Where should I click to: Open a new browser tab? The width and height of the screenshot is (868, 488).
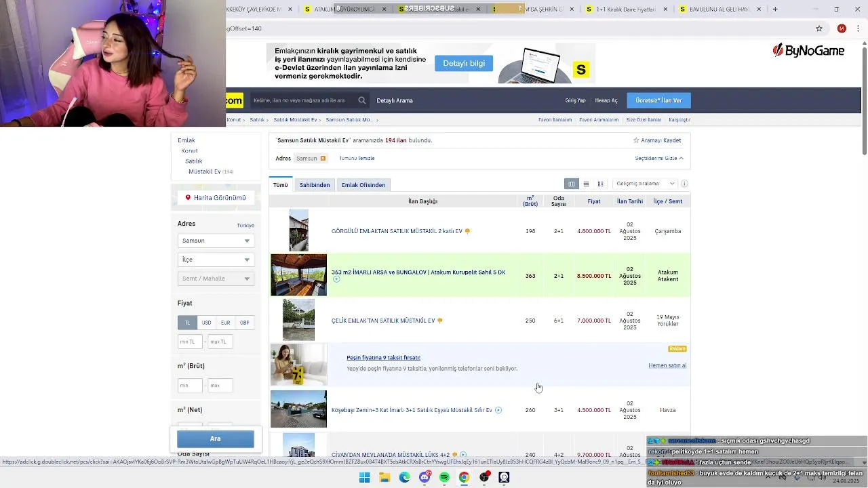[x=775, y=9]
